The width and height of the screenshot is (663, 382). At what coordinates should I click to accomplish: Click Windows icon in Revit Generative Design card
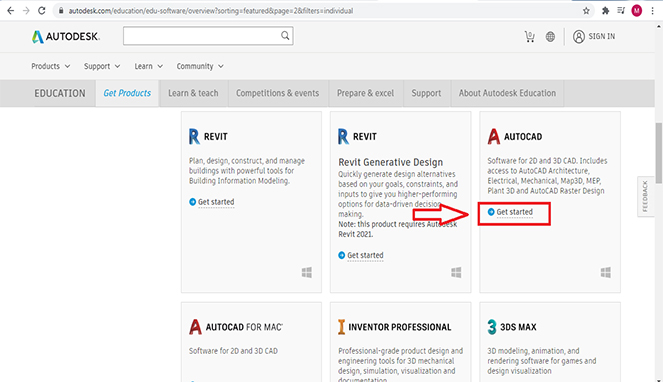click(456, 272)
